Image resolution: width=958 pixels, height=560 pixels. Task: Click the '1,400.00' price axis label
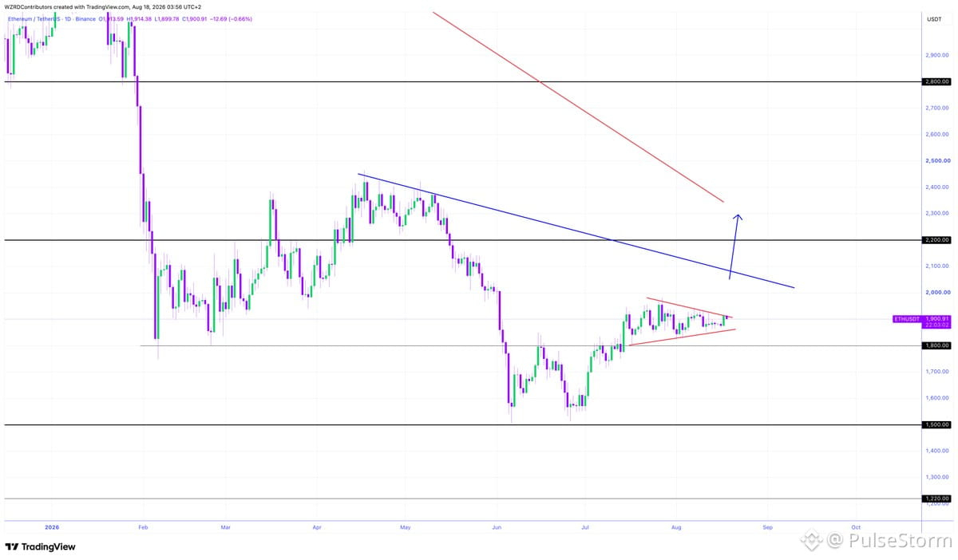pos(936,451)
